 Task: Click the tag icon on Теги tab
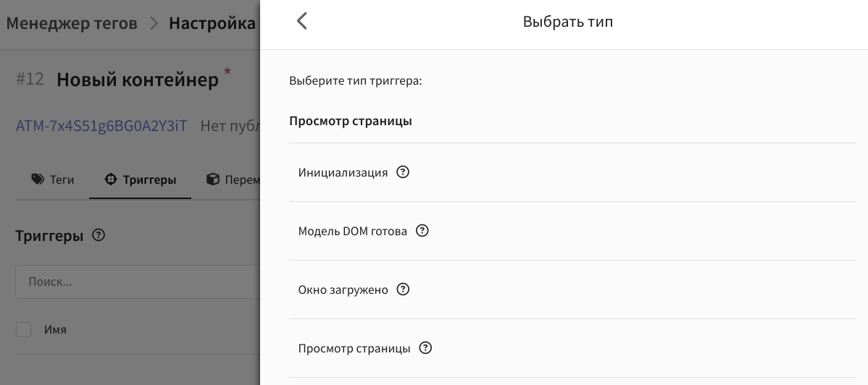[x=38, y=179]
